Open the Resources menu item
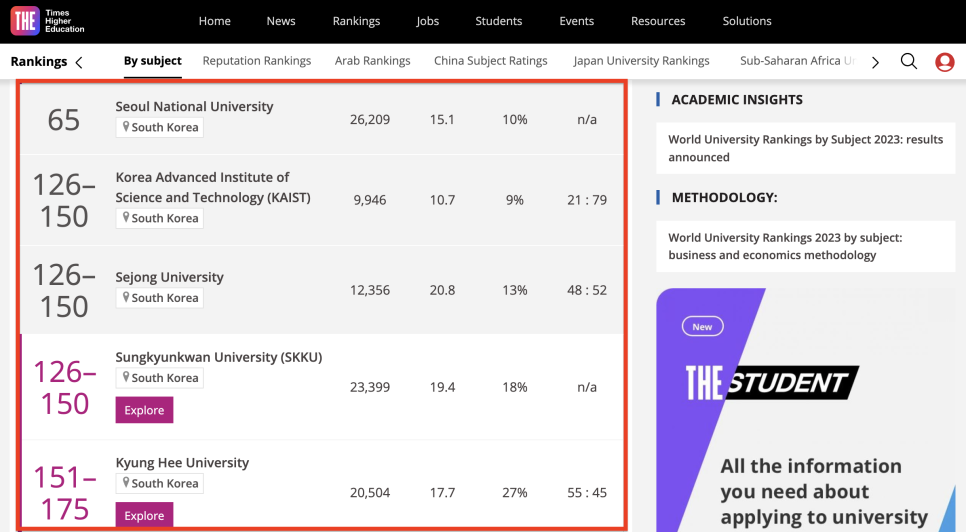Screen dimensions: 966x532 coord(658,21)
